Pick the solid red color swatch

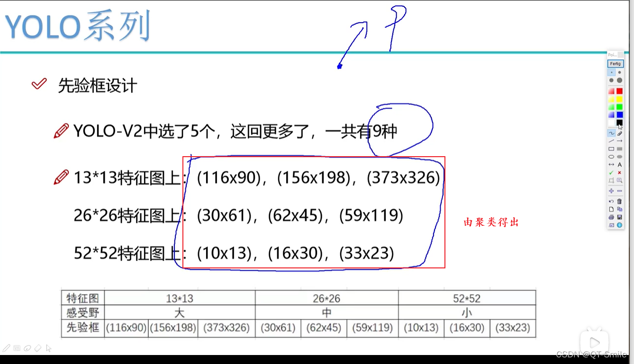(619, 91)
